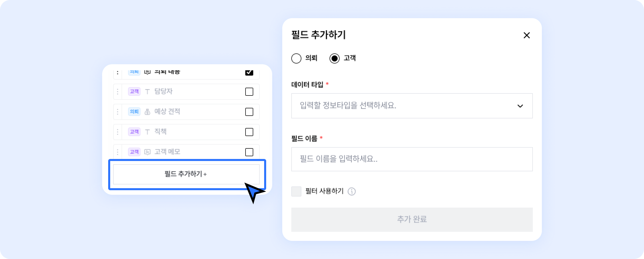Grab the drag handle of the 담당자 row
Image resolution: width=644 pixels, height=259 pixels.
pyautogui.click(x=117, y=91)
